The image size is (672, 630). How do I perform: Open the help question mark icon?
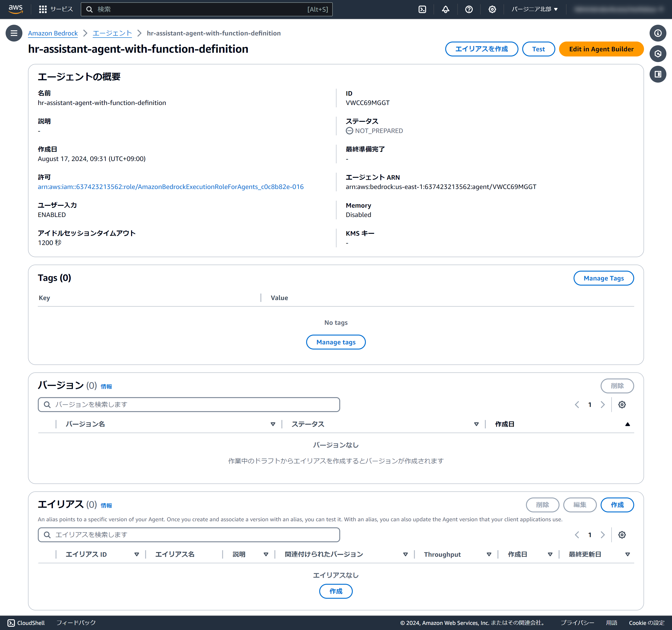coord(469,10)
